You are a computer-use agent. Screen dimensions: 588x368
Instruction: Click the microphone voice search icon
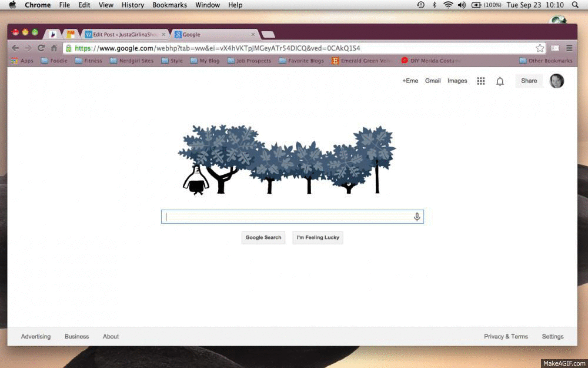point(417,217)
